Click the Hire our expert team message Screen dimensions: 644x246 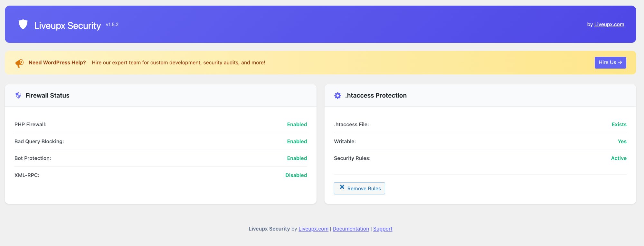[178, 62]
